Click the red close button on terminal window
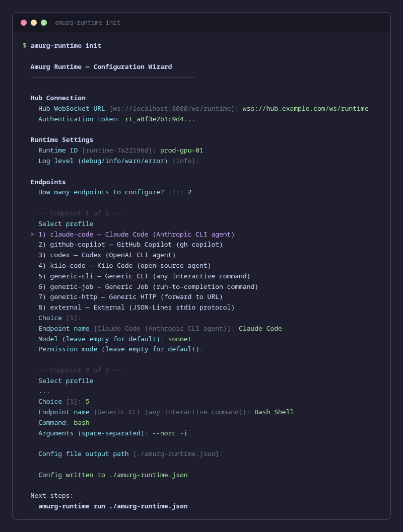Image resolution: width=403 pixels, height=532 pixels. [x=23, y=22]
